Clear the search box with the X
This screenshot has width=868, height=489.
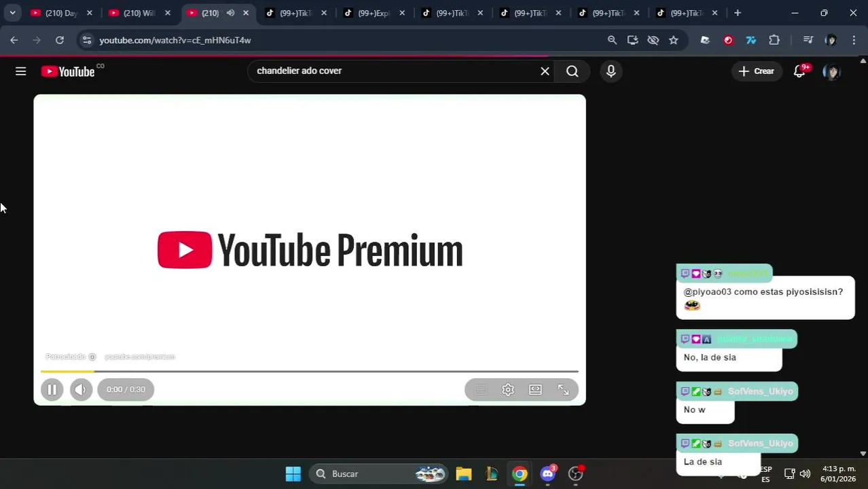tap(545, 71)
